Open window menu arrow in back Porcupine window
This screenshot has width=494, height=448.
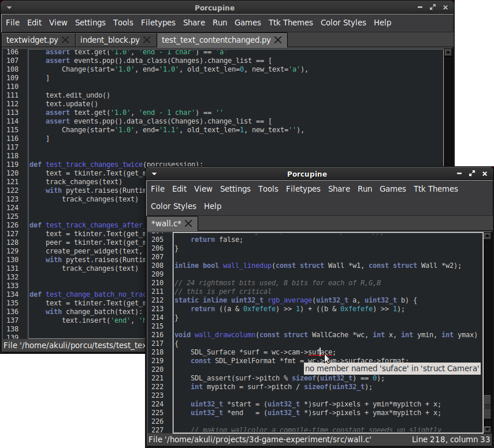[9, 8]
